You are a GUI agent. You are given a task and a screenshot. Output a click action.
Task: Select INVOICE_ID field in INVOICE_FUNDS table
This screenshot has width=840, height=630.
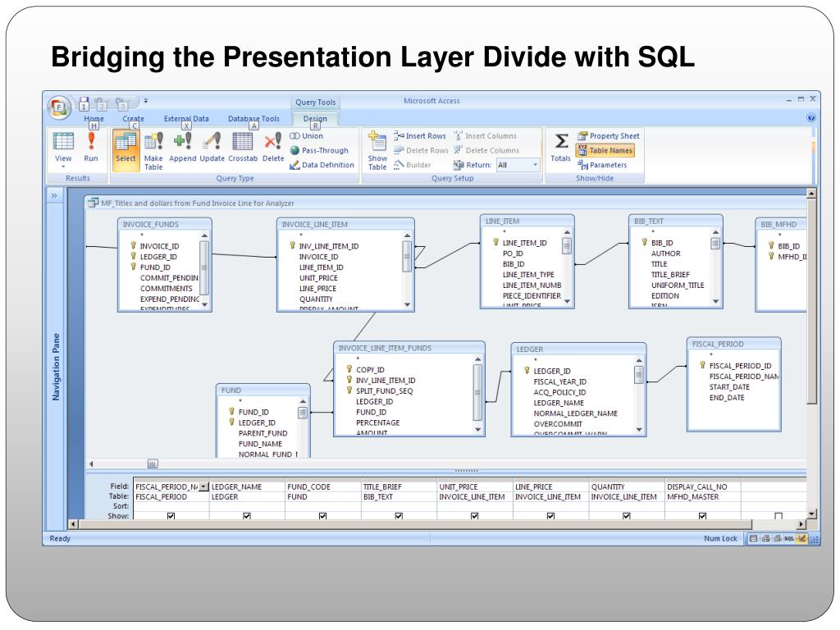(160, 246)
